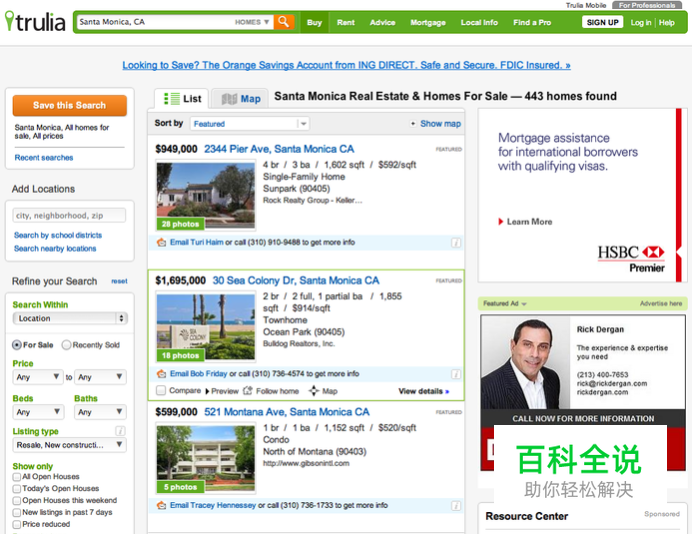The height and width of the screenshot is (534, 692).
Task: Open the maximum Price dropdown
Action: coord(100,377)
